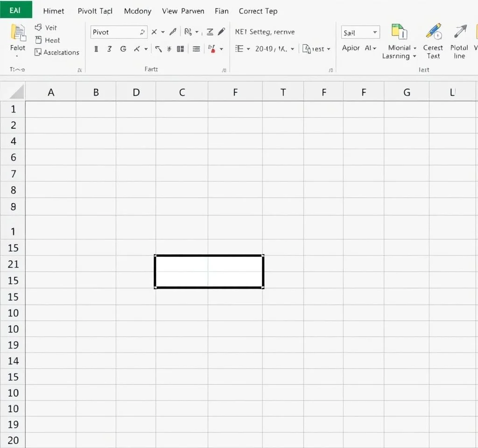Viewport: 478px width, 448px height.
Task: Switch to the Correct Tep tab
Action: (x=258, y=11)
